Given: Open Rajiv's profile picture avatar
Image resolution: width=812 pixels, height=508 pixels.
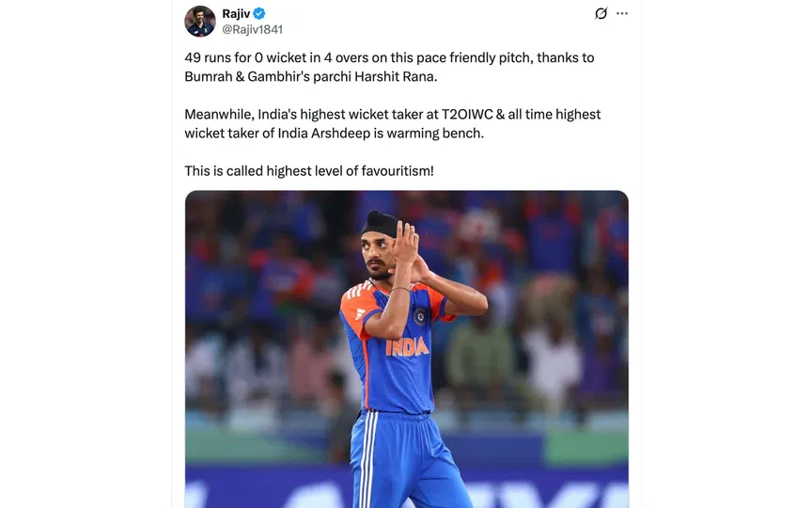Looking at the screenshot, I should (x=200, y=21).
